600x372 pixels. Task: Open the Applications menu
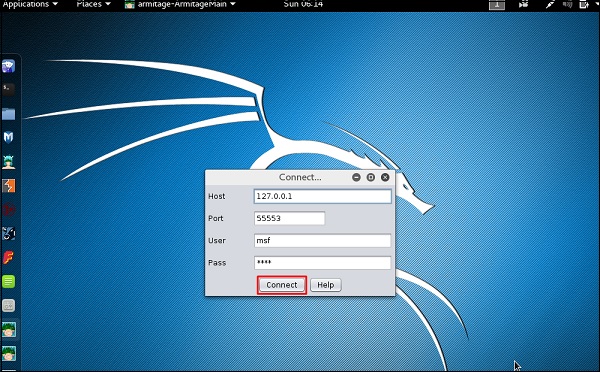click(x=30, y=4)
